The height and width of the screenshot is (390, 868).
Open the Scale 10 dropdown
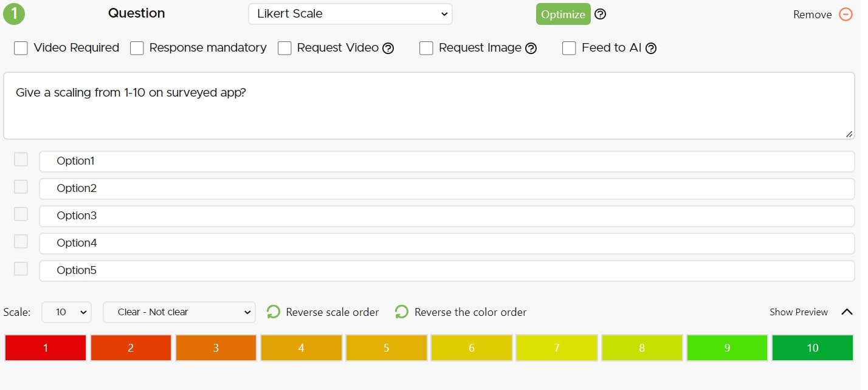[x=66, y=312]
